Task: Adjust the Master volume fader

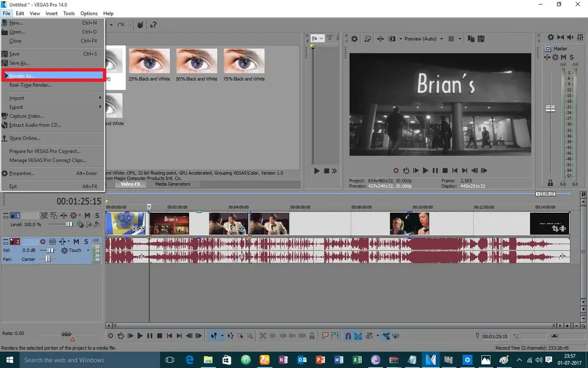Action: click(x=551, y=109)
